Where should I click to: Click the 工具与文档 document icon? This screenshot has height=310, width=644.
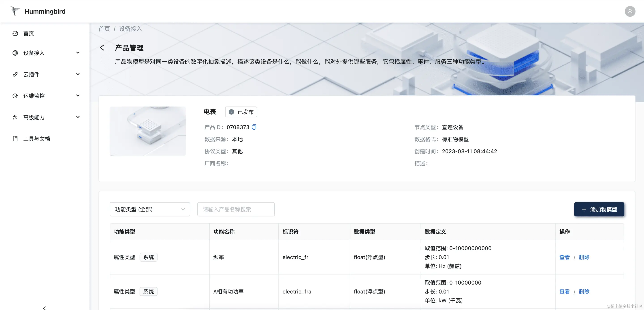[x=15, y=139]
